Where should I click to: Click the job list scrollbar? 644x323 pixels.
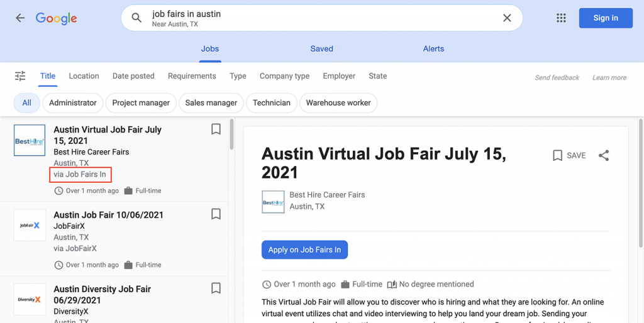pyautogui.click(x=231, y=134)
